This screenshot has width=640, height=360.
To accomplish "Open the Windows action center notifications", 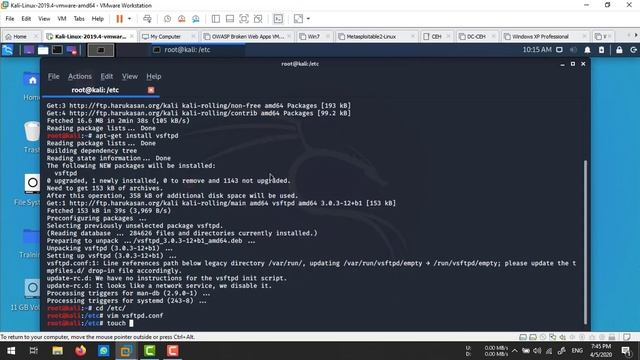I will 626,351.
